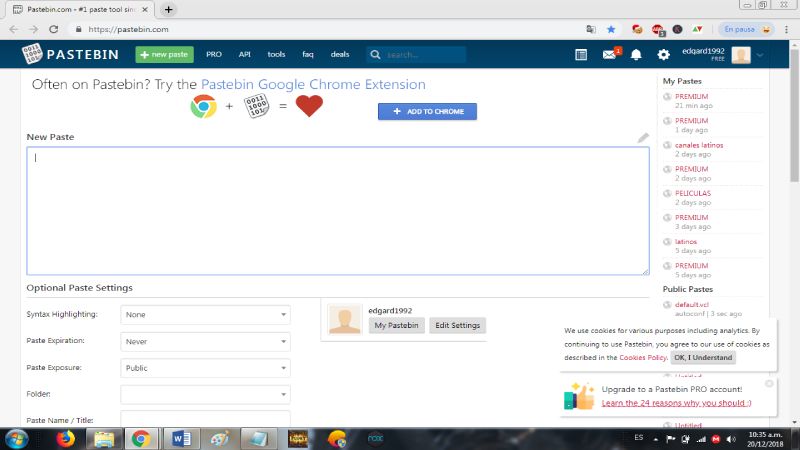
Task: Open the API menu item
Action: 244,54
